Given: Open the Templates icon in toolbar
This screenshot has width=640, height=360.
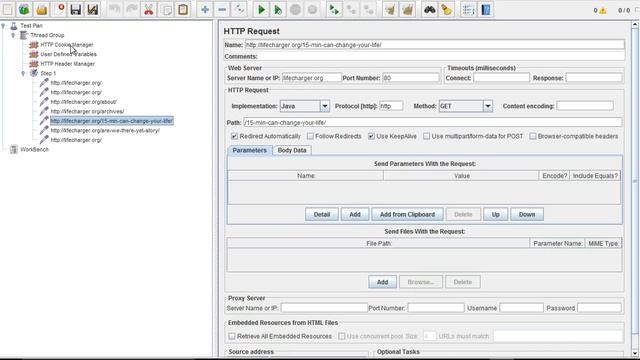Looking at the screenshot, I should coord(24,9).
